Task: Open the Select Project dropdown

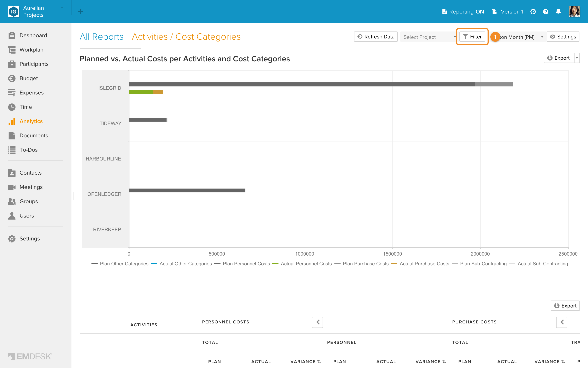Action: tap(429, 37)
